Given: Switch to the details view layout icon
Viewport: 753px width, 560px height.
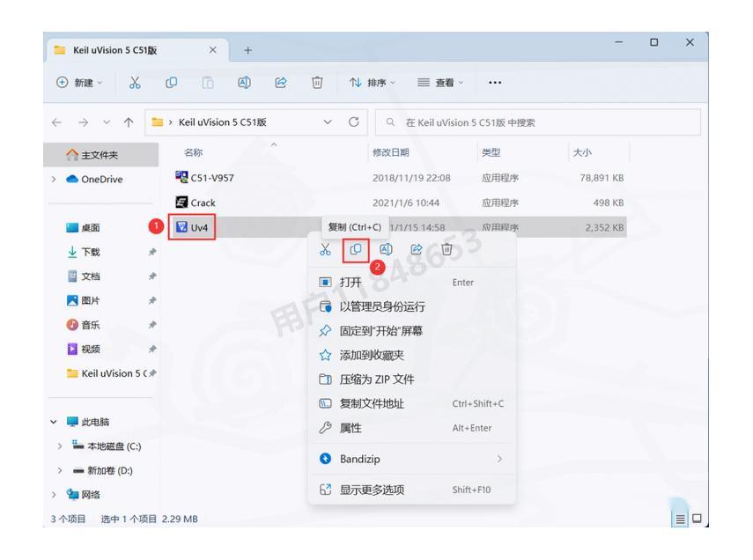Looking at the screenshot, I should [681, 519].
